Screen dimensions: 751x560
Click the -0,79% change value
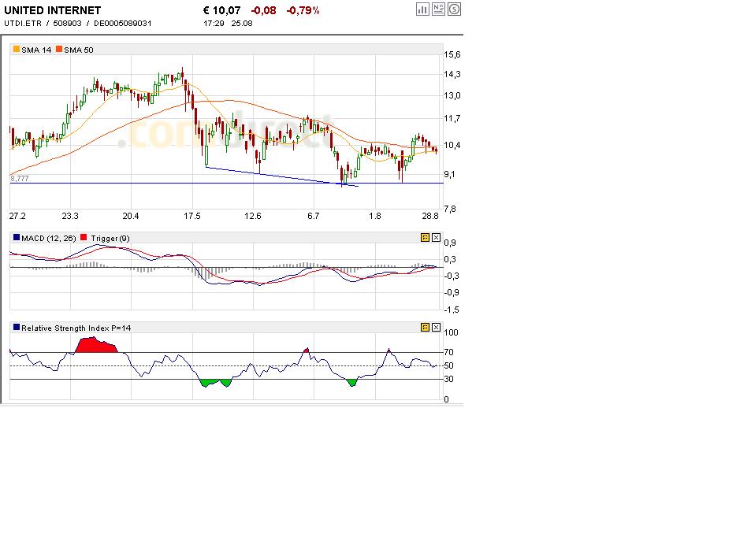[x=303, y=10]
